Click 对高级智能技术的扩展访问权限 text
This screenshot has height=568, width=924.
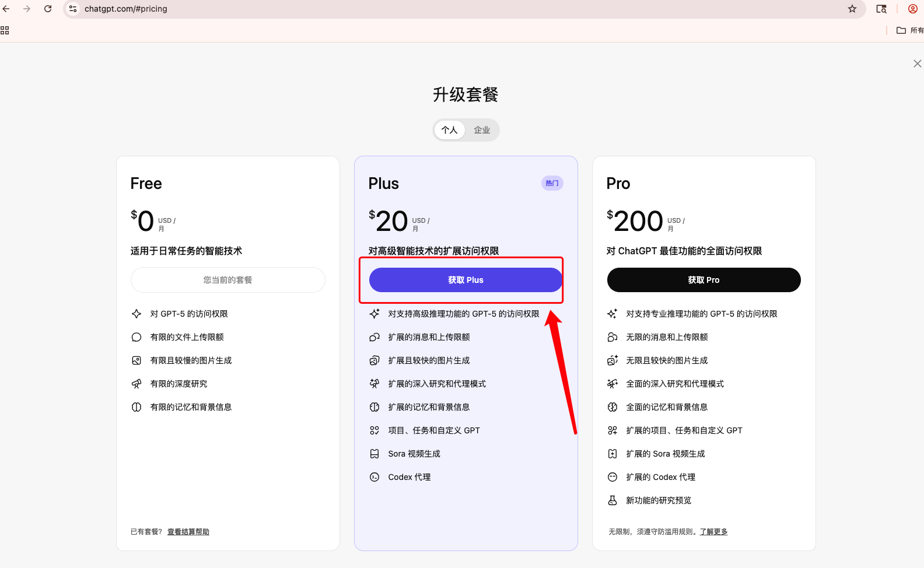pyautogui.click(x=433, y=251)
